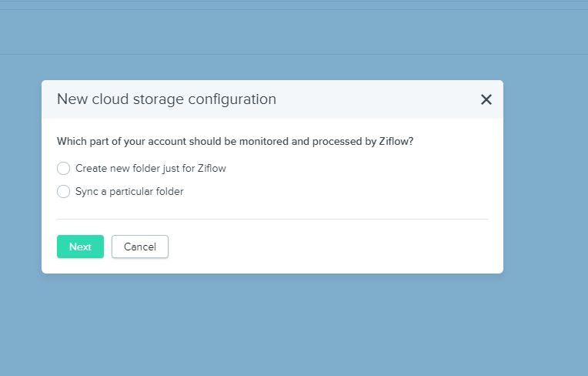Click the dimmed page header strip at top
Screen dimensions: 588x376
(x=294, y=32)
